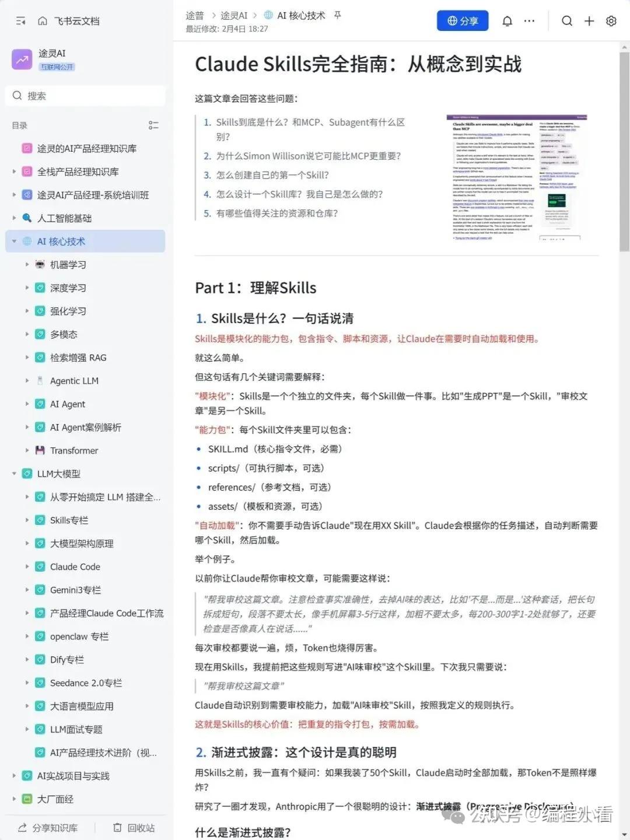Click the 机器学习 robot icon
Screen dimensions: 630x840
click(x=40, y=264)
